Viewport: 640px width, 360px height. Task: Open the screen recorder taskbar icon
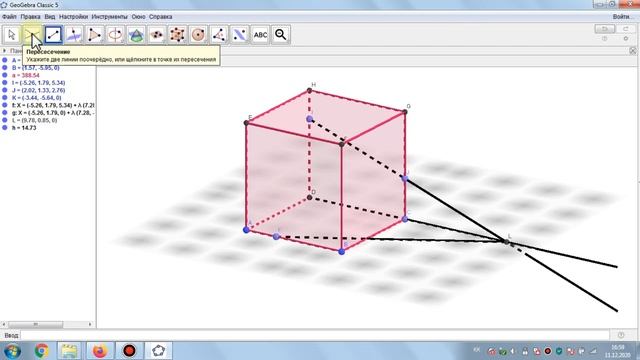(129, 351)
